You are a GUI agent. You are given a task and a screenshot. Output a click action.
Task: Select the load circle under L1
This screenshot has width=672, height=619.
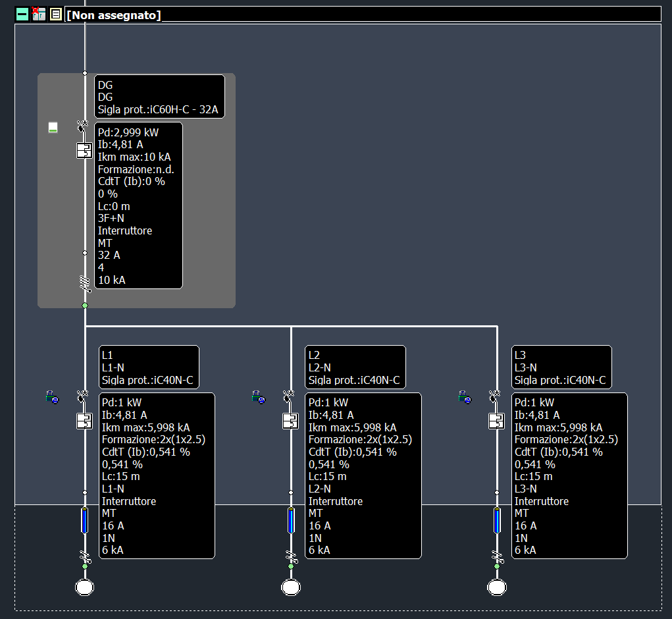(84, 587)
